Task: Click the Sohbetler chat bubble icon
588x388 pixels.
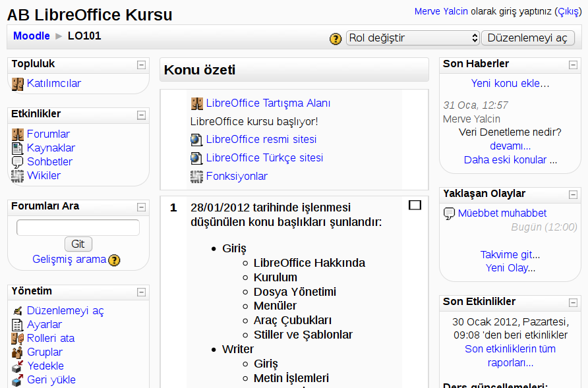Action: (18, 162)
